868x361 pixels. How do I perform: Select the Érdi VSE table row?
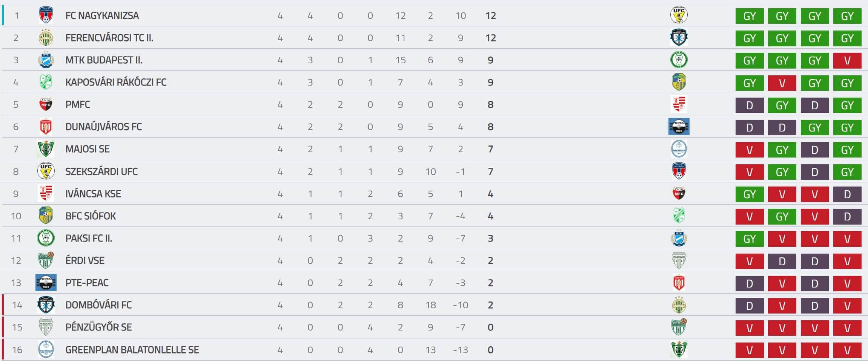[x=434, y=260]
